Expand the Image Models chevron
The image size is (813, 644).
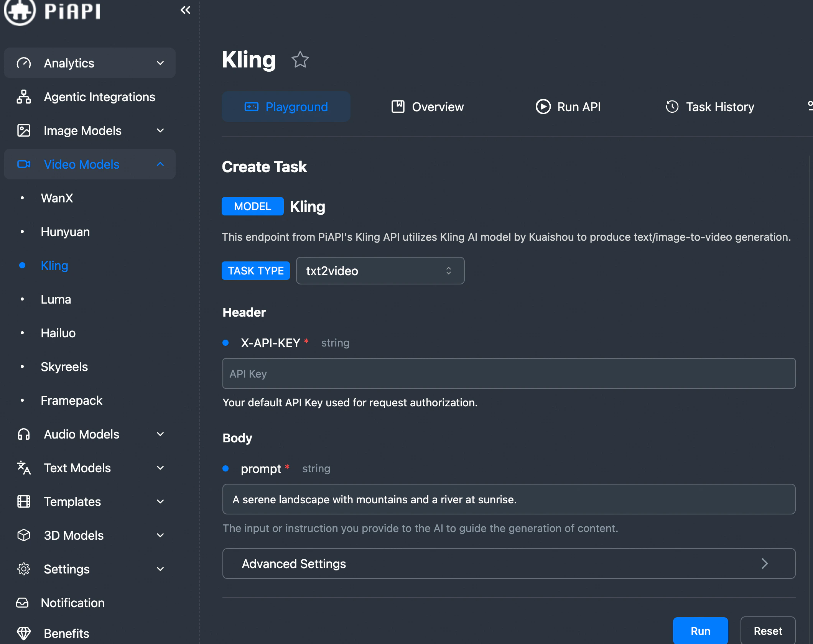160,130
